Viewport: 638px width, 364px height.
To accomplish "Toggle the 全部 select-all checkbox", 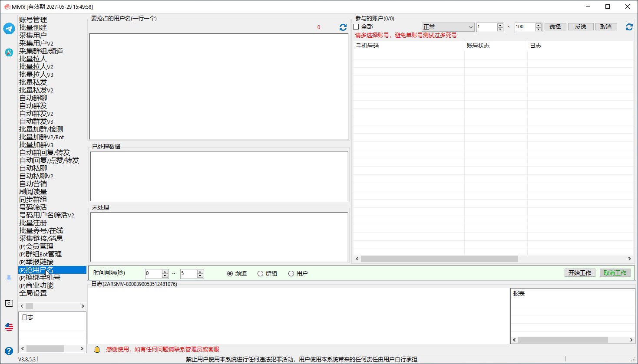I will [356, 27].
